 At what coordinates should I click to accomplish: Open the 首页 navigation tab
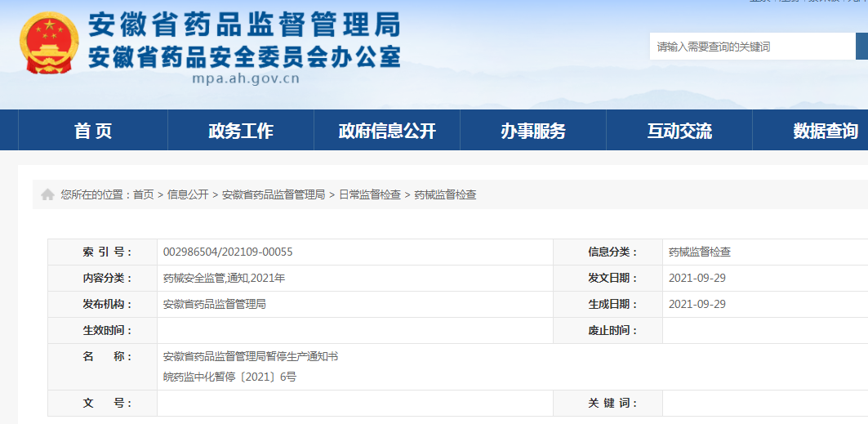coord(93,131)
